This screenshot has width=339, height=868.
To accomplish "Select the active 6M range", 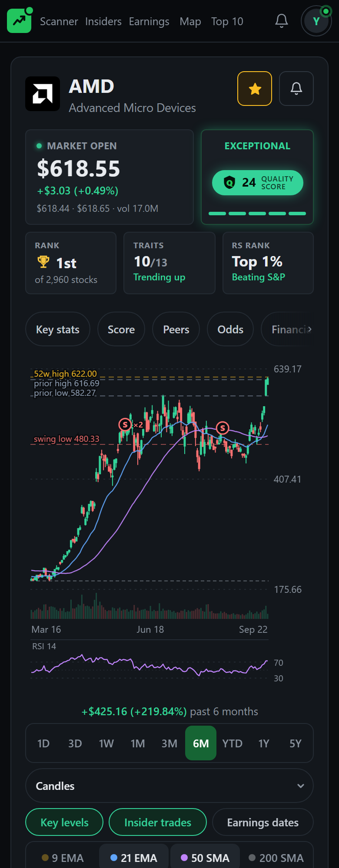I will [201, 743].
